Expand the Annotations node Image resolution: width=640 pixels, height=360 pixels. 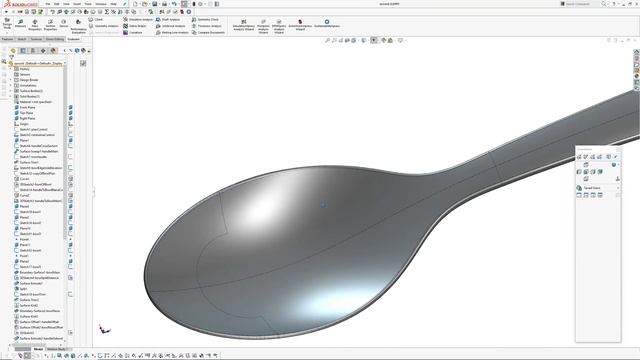(x=11, y=85)
